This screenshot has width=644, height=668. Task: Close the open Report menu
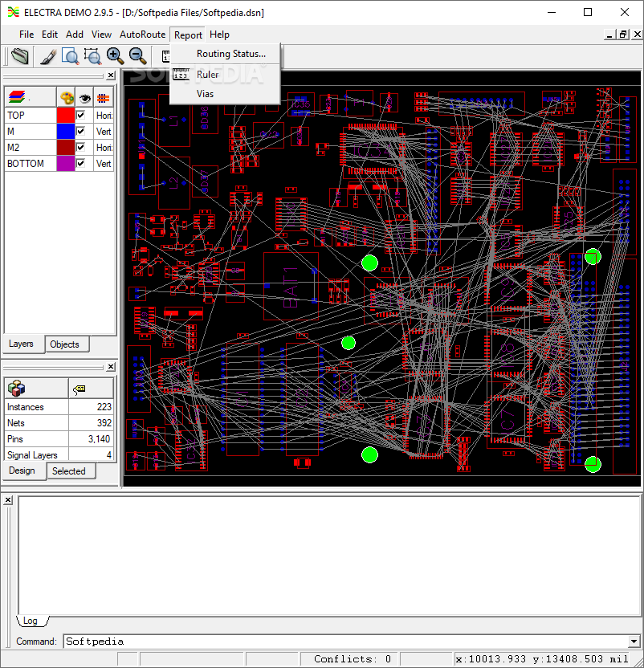[188, 35]
